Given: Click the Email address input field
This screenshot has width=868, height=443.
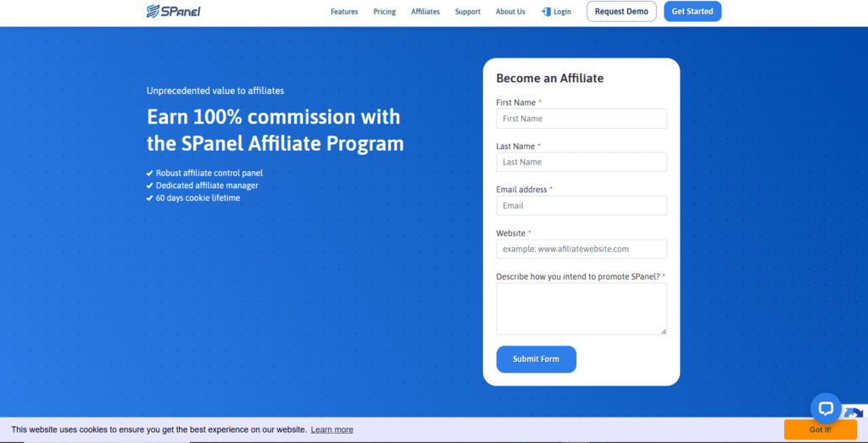Looking at the screenshot, I should click(581, 206).
